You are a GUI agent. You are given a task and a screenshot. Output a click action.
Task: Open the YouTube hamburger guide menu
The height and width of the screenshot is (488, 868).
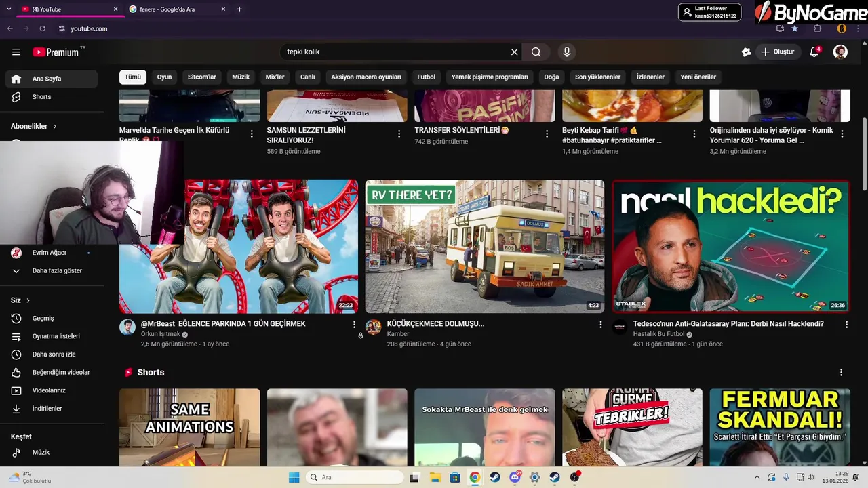coord(16,52)
